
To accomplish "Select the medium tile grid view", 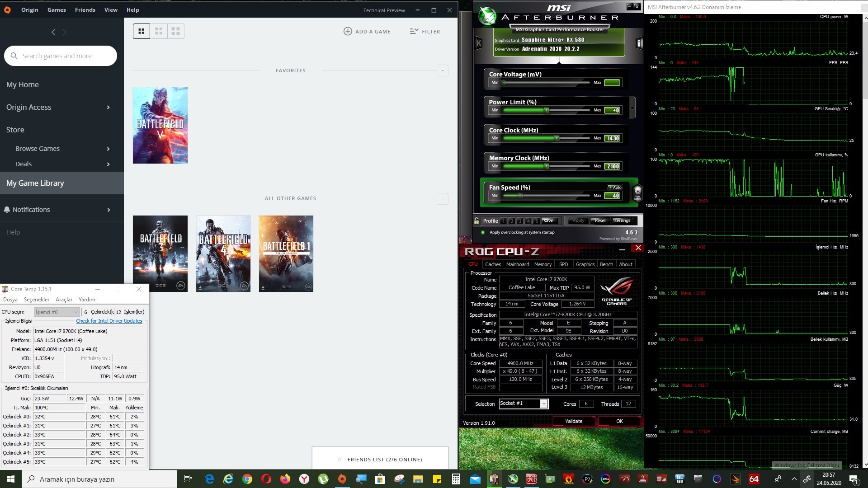I will coord(159,31).
